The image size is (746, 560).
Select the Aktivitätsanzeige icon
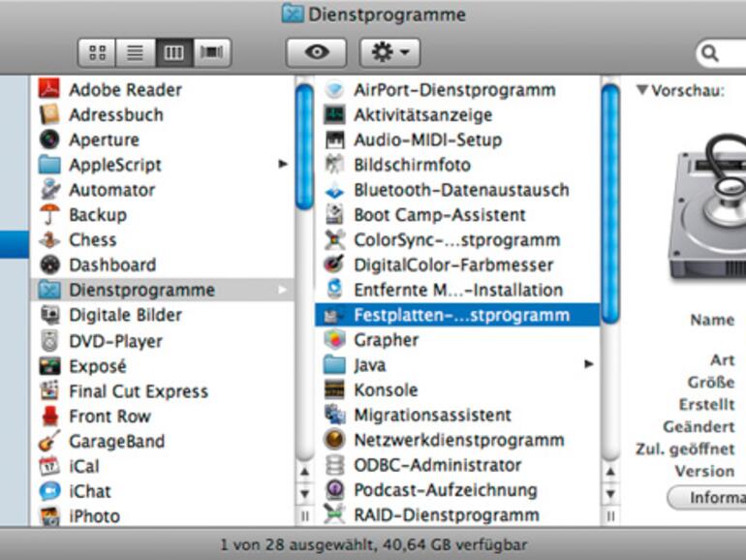point(334,114)
